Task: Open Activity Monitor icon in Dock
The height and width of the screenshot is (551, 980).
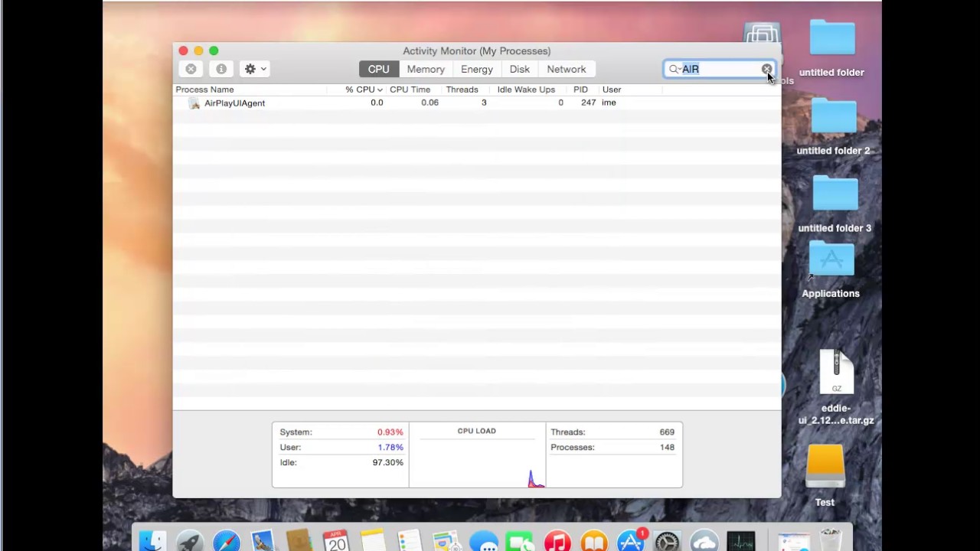Action: point(741,541)
